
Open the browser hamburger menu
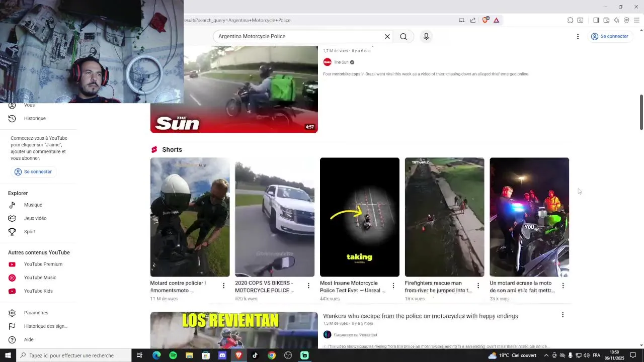(x=636, y=20)
